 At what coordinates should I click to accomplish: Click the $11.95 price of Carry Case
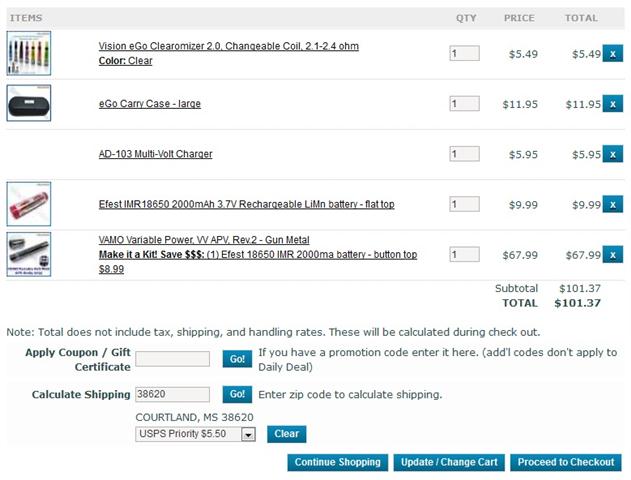point(520,104)
